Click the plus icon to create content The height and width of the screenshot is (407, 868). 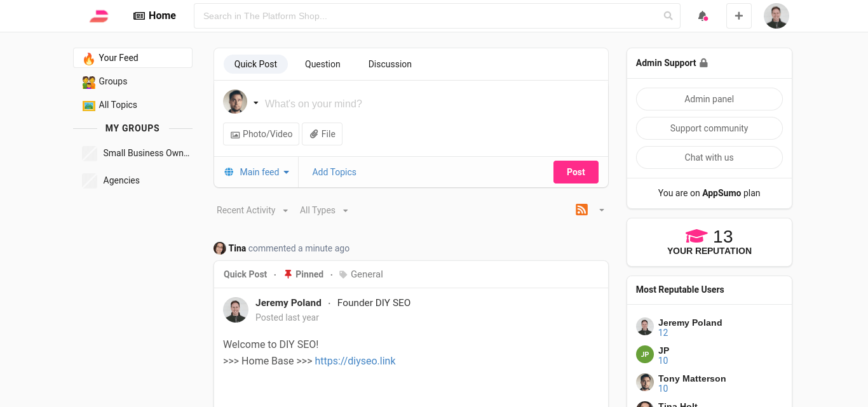click(x=738, y=15)
